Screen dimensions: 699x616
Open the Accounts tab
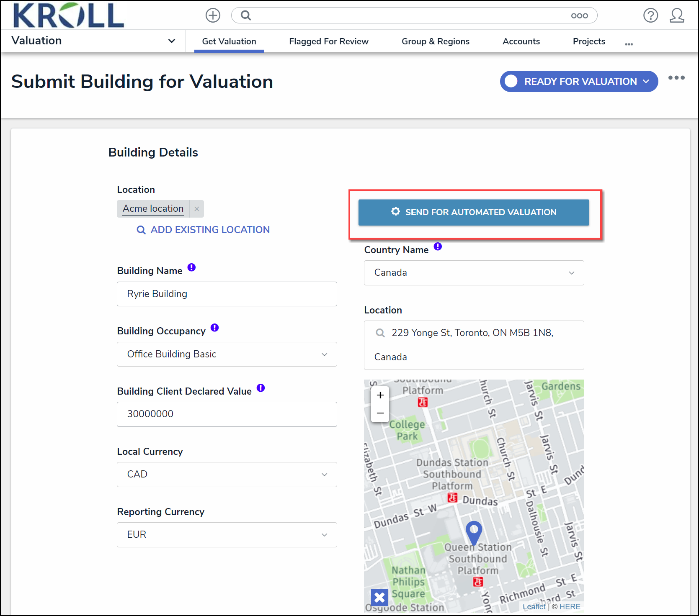pos(521,41)
